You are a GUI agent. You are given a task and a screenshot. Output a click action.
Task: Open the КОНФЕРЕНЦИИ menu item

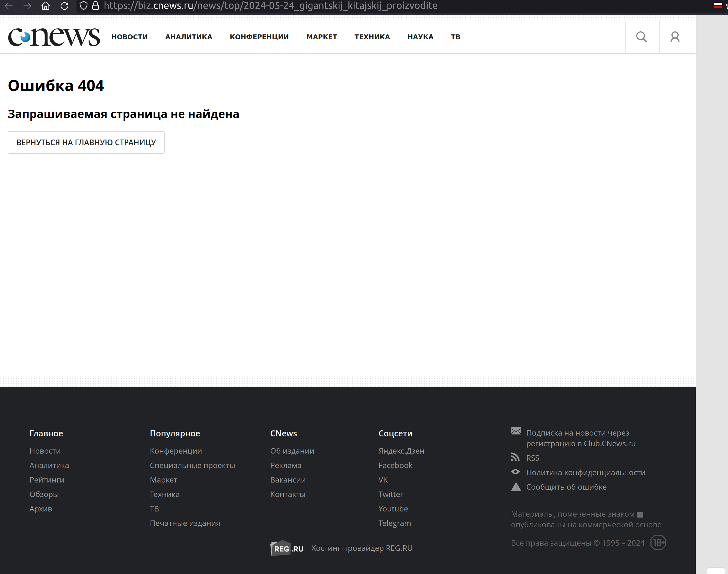coord(259,37)
